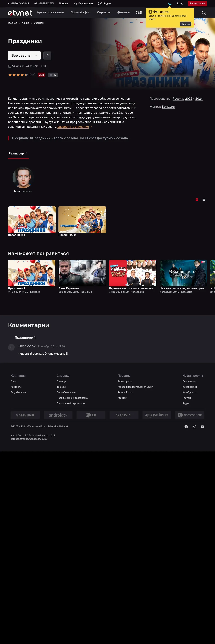Click the Регистрация button
215x644 pixels.
click(197, 4)
